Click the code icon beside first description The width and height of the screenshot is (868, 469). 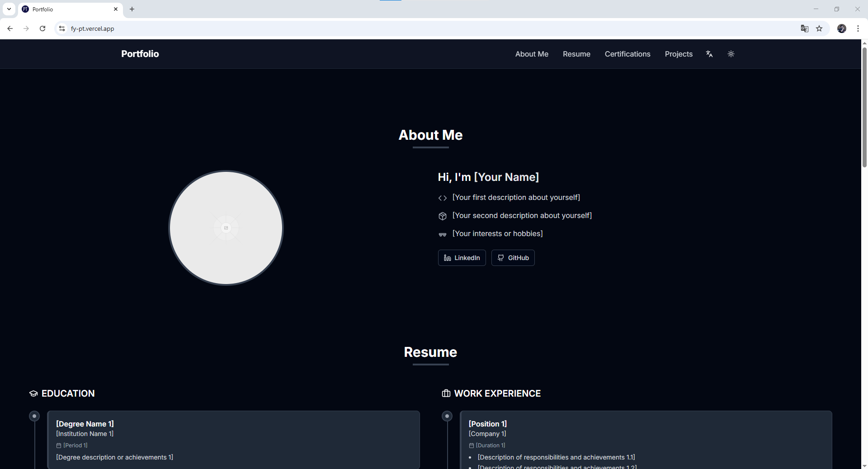pos(442,198)
